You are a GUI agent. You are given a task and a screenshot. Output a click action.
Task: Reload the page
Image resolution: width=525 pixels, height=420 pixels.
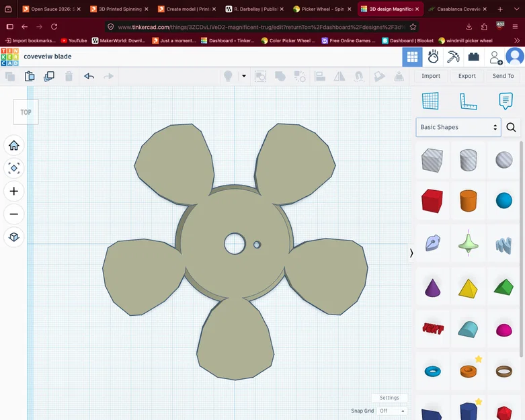[x=54, y=26]
